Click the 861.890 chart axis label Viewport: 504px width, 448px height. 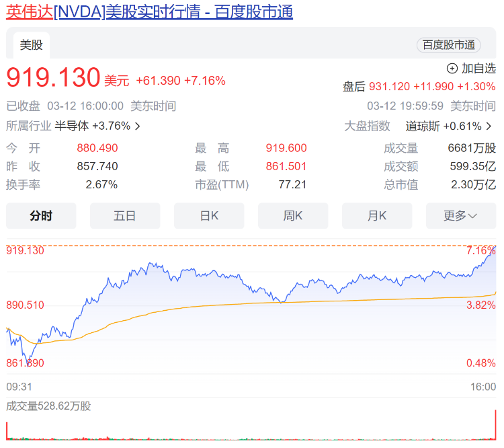[x=25, y=363]
